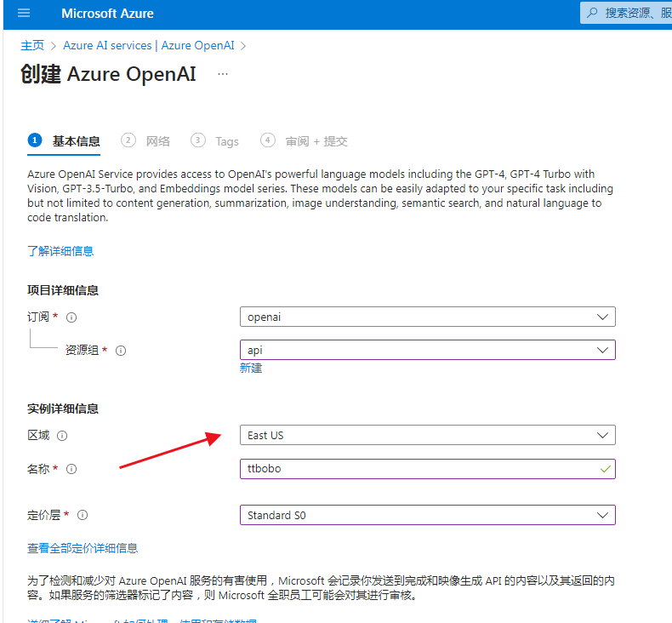
Task: Open Azure AI services | Azure OpenAI breadcrumb
Action: pos(149,45)
